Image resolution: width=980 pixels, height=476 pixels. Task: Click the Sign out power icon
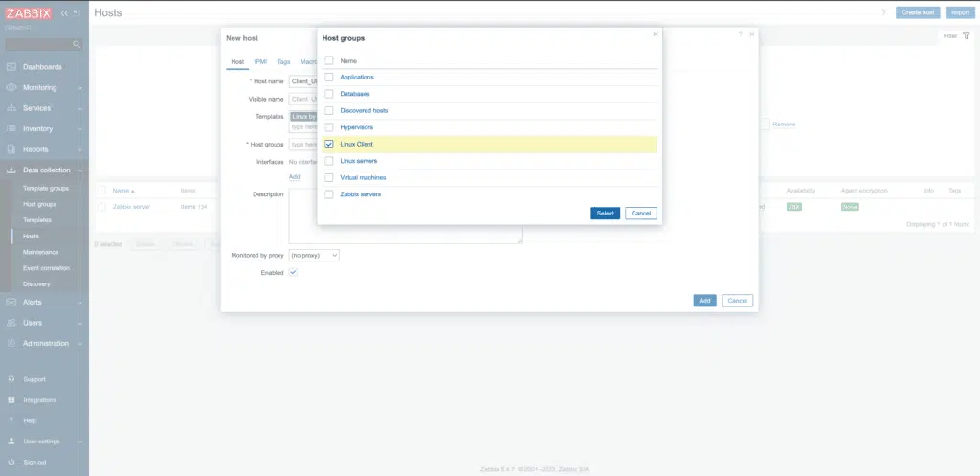11,462
